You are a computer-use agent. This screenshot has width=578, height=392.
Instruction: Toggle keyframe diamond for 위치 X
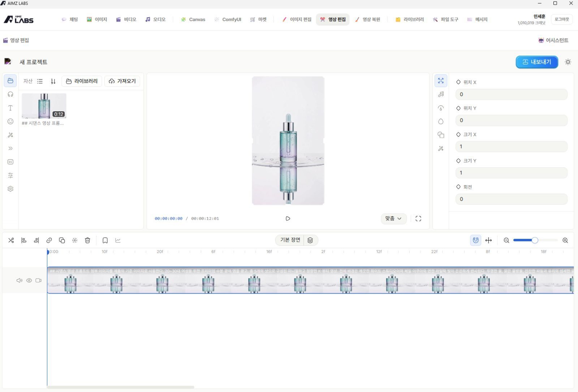(x=458, y=82)
